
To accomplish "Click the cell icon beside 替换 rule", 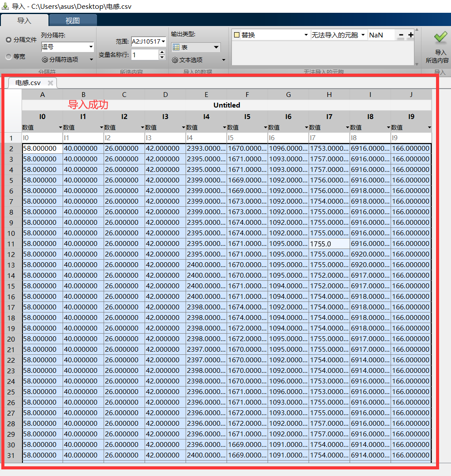I will pos(237,34).
